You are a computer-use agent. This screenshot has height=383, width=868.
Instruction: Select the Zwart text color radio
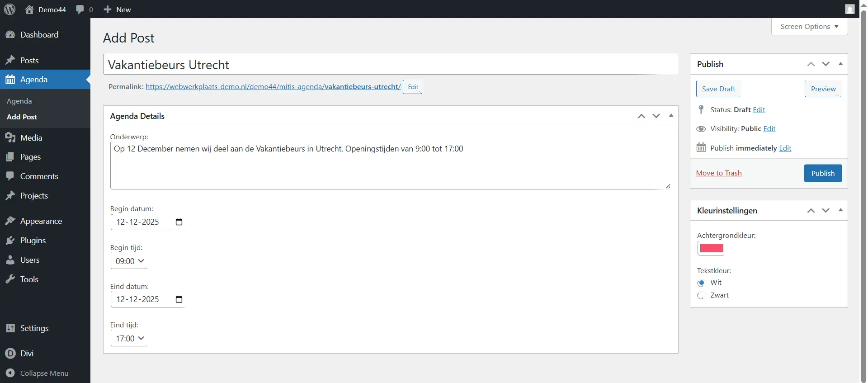pos(701,296)
